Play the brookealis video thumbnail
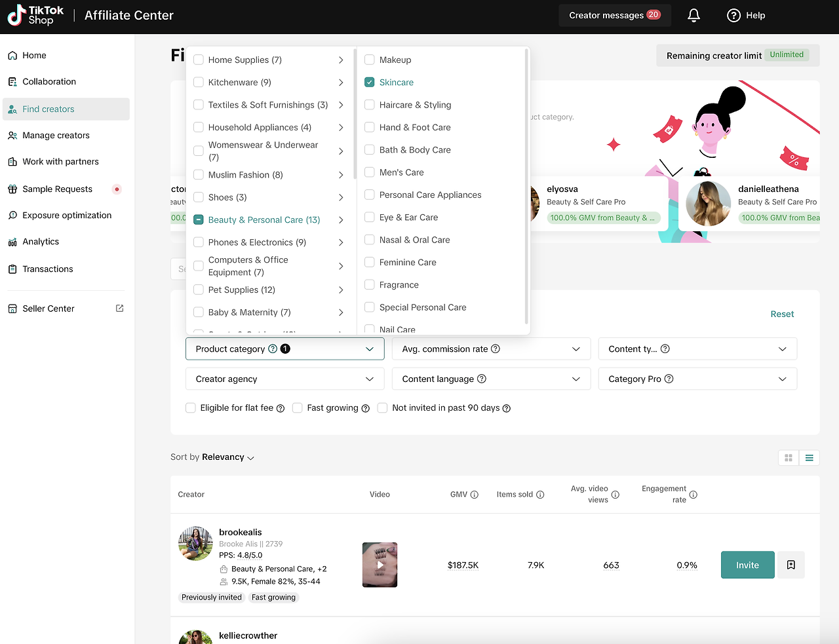The height and width of the screenshot is (644, 839). click(x=380, y=565)
